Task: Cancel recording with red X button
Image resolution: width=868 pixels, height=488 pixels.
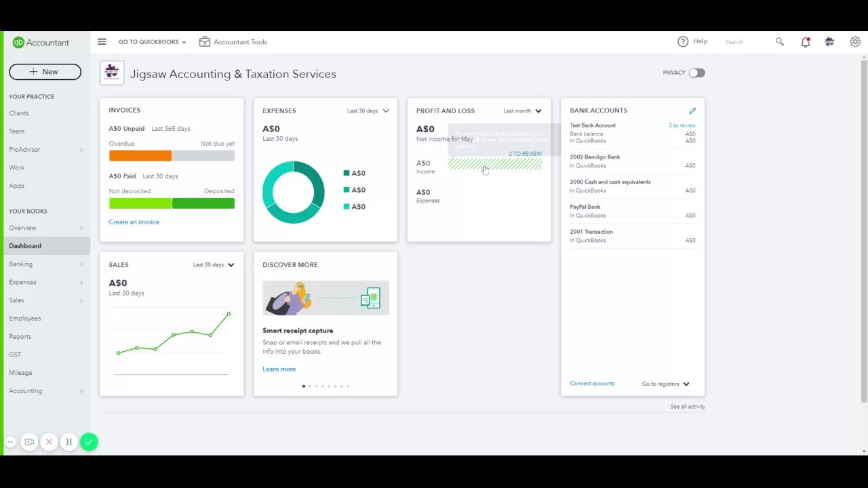Action: (x=49, y=442)
